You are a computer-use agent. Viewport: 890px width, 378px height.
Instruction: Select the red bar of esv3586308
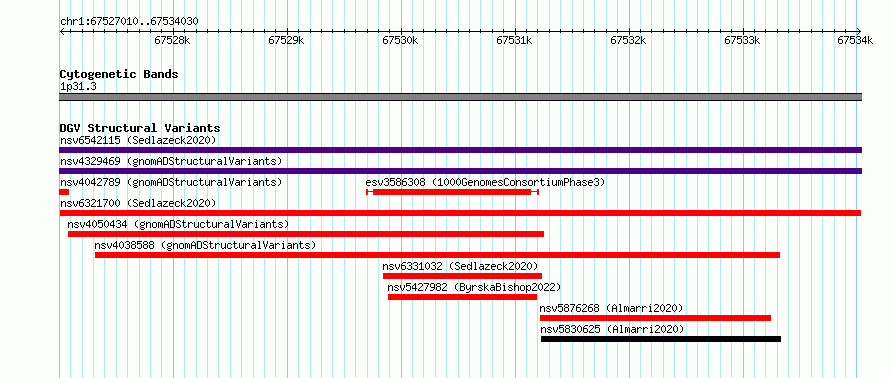452,192
